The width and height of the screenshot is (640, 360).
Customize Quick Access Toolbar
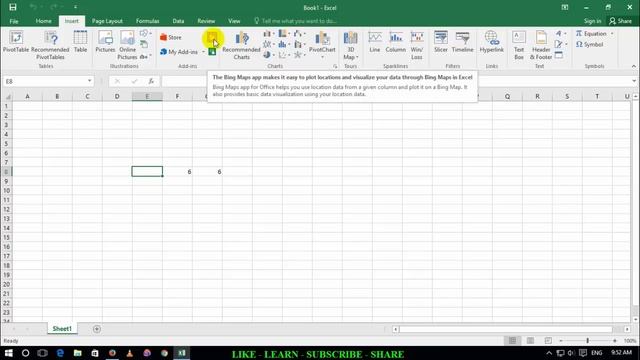[x=76, y=7]
